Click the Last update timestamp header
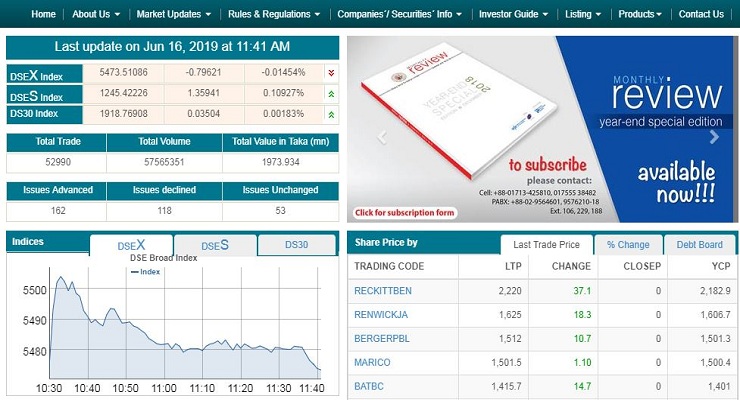The width and height of the screenshot is (740, 400). click(172, 47)
